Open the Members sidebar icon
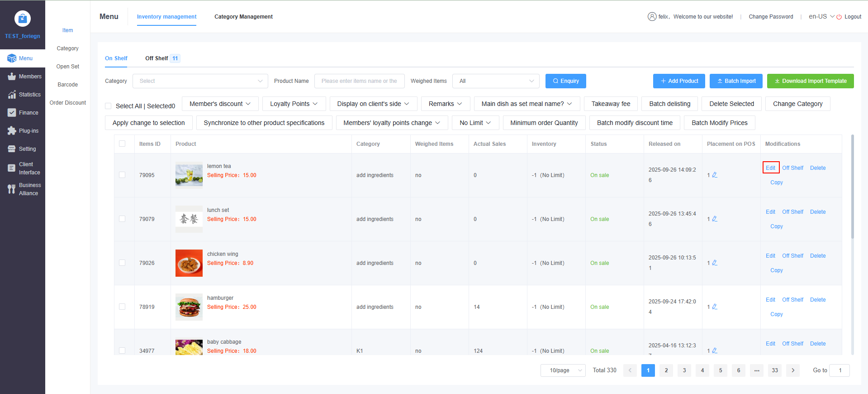The height and width of the screenshot is (394, 868). [x=12, y=77]
